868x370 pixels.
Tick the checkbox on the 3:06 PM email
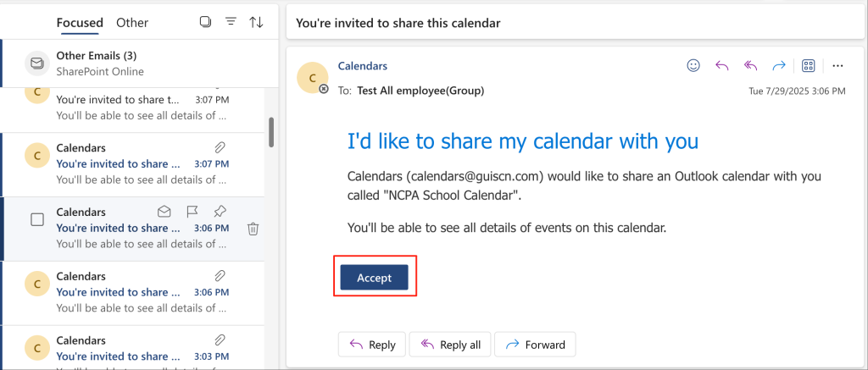pyautogui.click(x=37, y=219)
